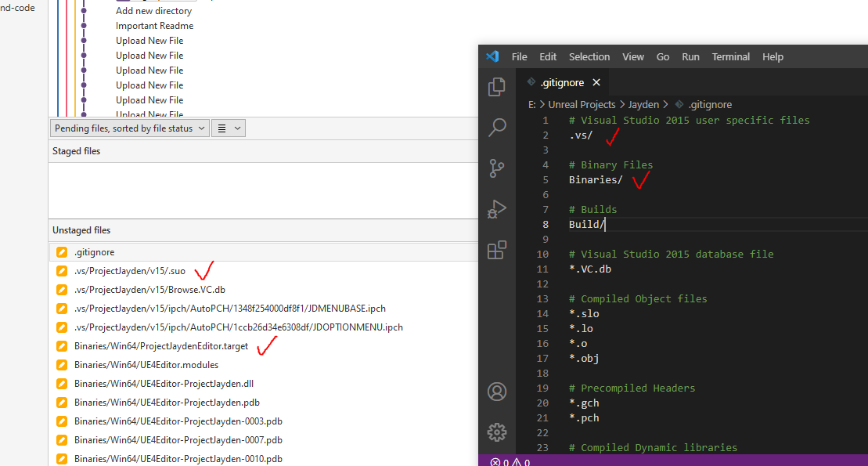Select the 'Important Readme' commit

[154, 26]
